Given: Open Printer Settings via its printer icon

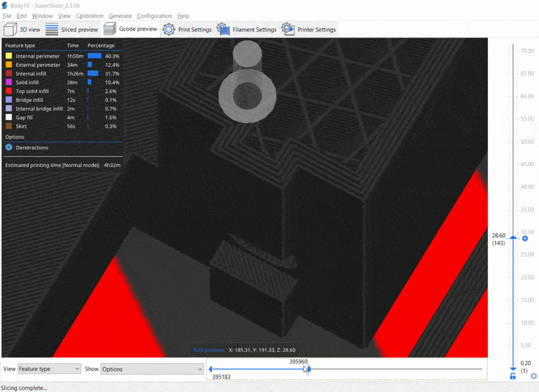Looking at the screenshot, I should (x=287, y=29).
